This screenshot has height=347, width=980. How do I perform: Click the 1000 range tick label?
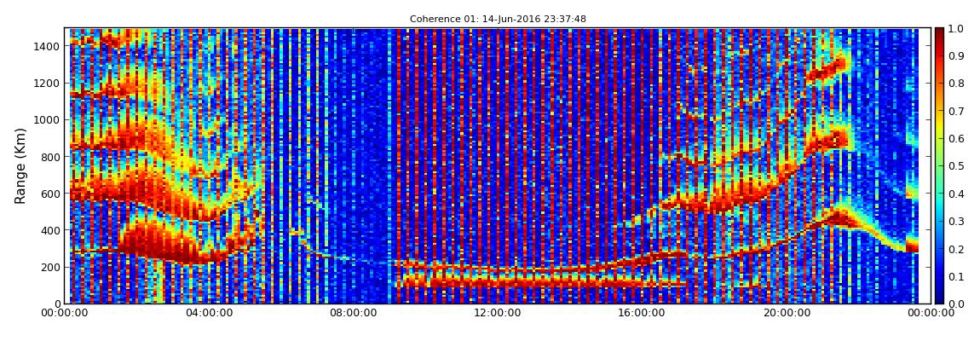pyautogui.click(x=48, y=120)
